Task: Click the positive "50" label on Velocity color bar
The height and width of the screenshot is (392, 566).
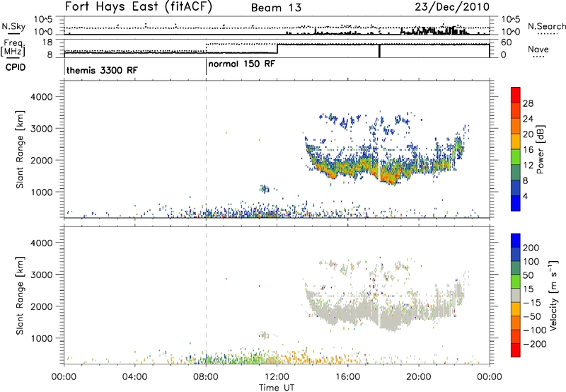Action: point(529,275)
